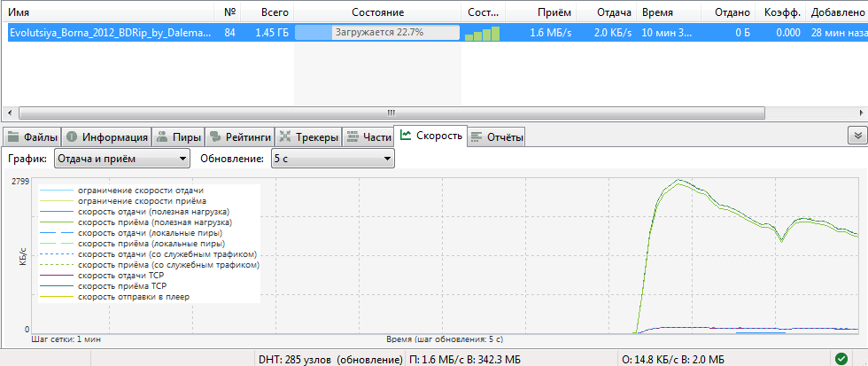This screenshot has height=366, width=868.
Task: Switch to the Информация tab
Action: click(106, 136)
